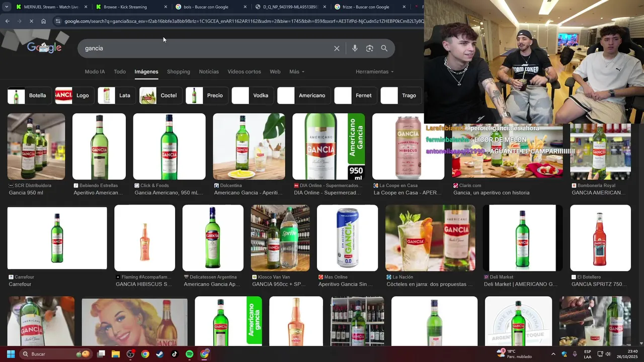Filter images by the Trago chip
The height and width of the screenshot is (362, 644).
tap(401, 96)
